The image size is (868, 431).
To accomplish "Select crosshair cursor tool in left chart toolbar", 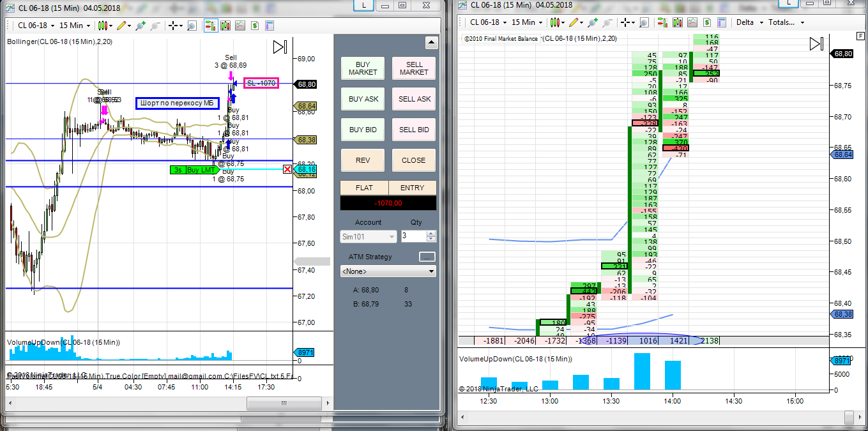I will click(x=174, y=26).
